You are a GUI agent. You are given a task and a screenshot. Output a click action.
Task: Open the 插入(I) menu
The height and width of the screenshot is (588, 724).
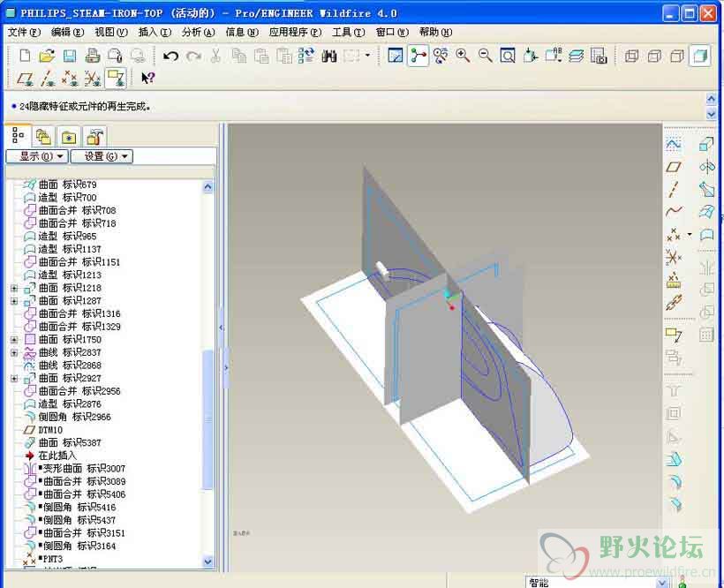(x=155, y=33)
